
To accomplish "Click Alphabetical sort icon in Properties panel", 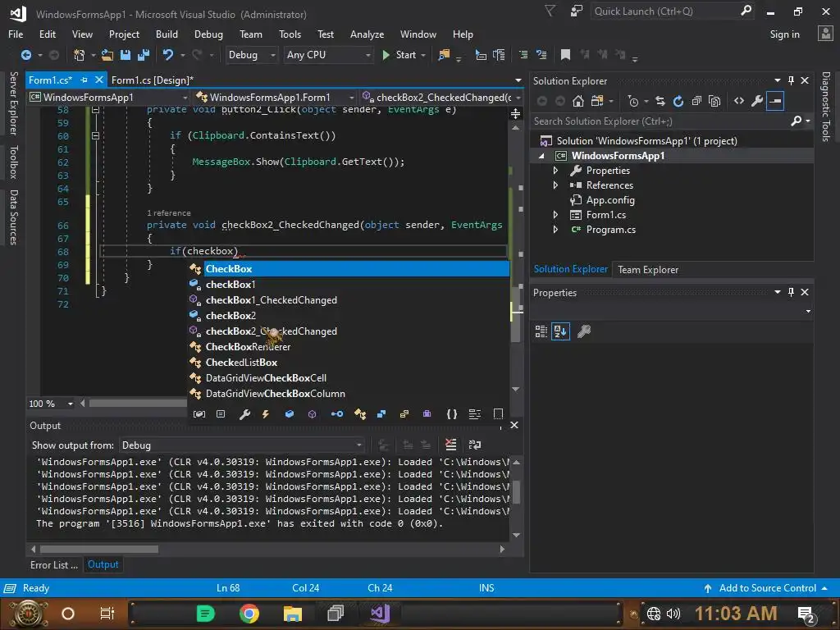I will click(560, 331).
